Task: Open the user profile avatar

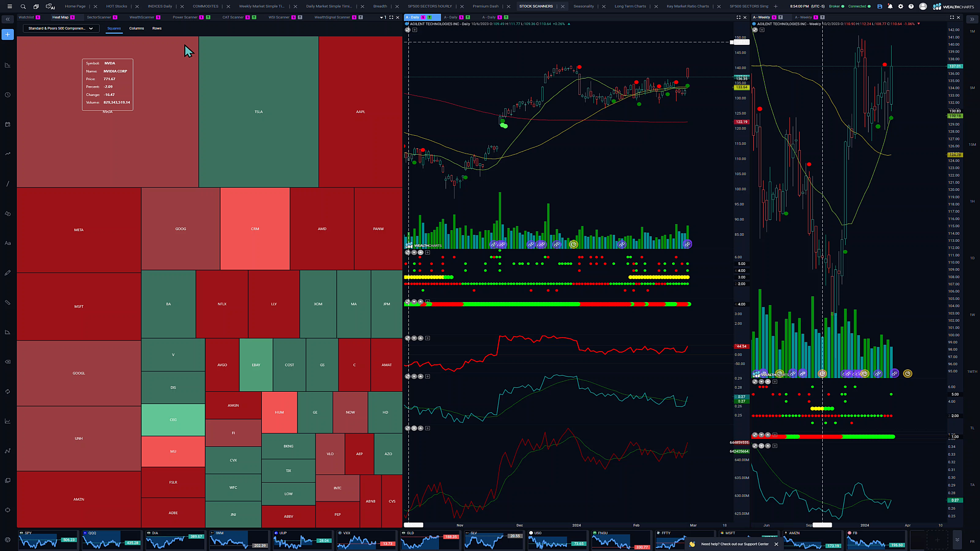Action: (923, 7)
